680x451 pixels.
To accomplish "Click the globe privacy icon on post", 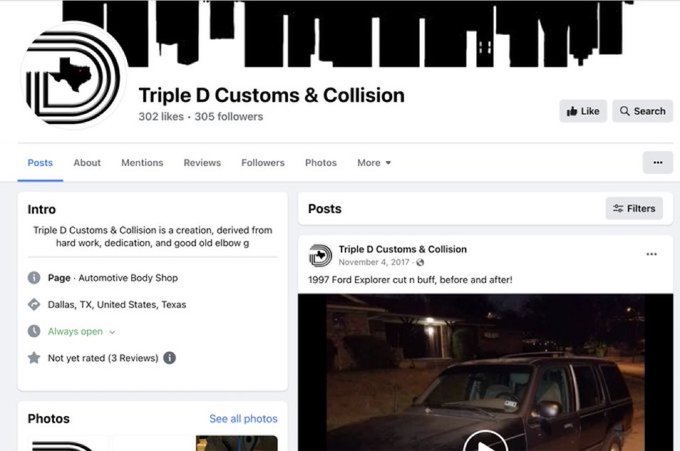I will [x=420, y=262].
